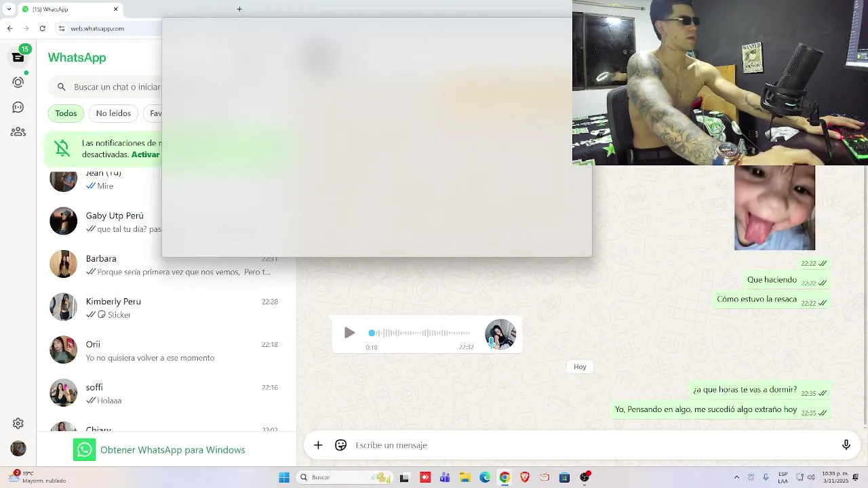Open the Orii chat
The width and height of the screenshot is (868, 488).
166,350
